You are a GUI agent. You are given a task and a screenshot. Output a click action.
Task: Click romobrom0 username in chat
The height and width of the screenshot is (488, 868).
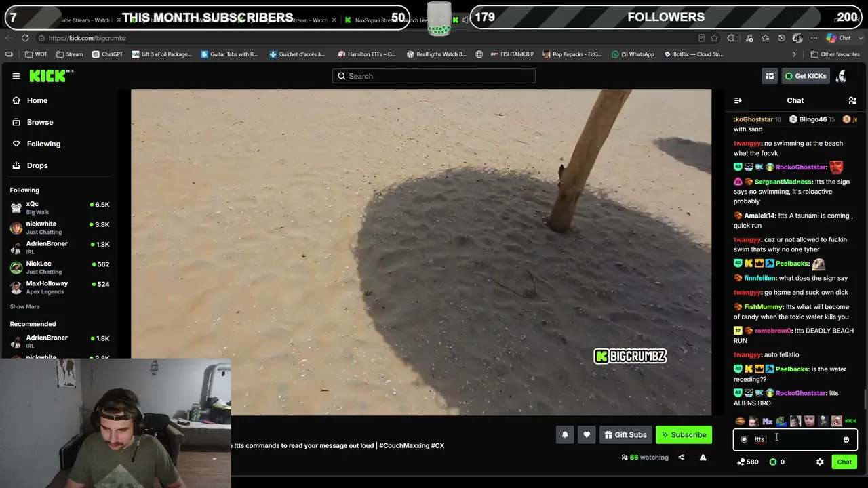pos(773,331)
